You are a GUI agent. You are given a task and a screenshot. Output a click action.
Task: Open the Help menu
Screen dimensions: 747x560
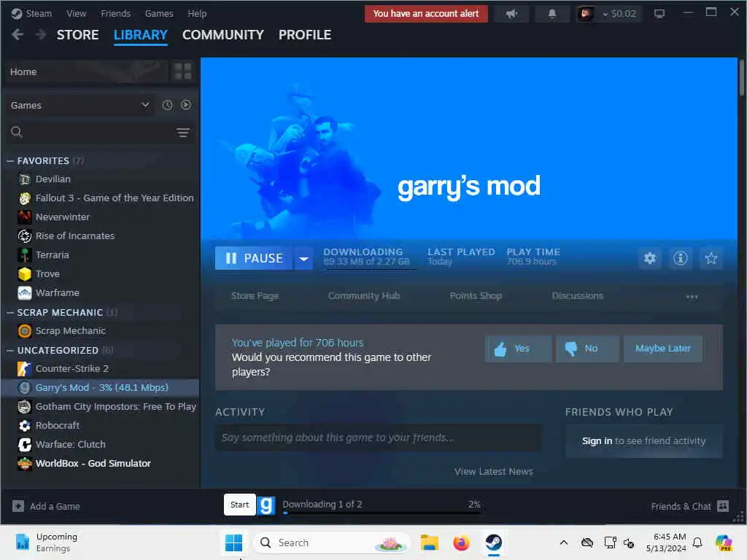[197, 13]
